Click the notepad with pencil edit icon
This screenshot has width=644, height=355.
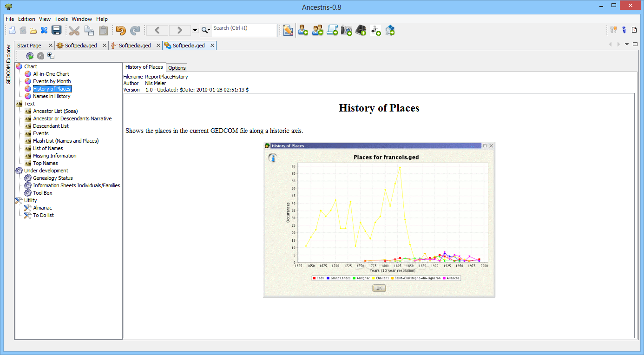pos(288,31)
